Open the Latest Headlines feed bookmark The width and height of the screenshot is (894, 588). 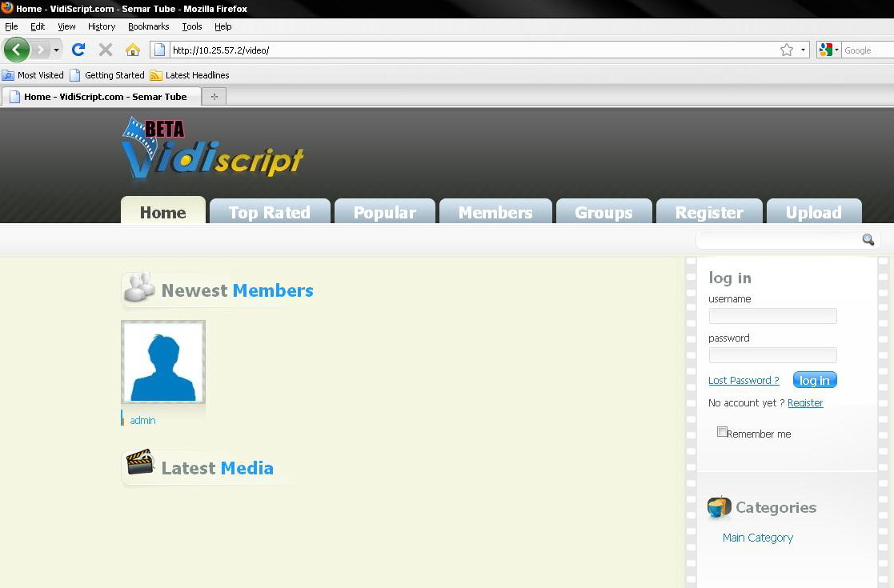[190, 75]
